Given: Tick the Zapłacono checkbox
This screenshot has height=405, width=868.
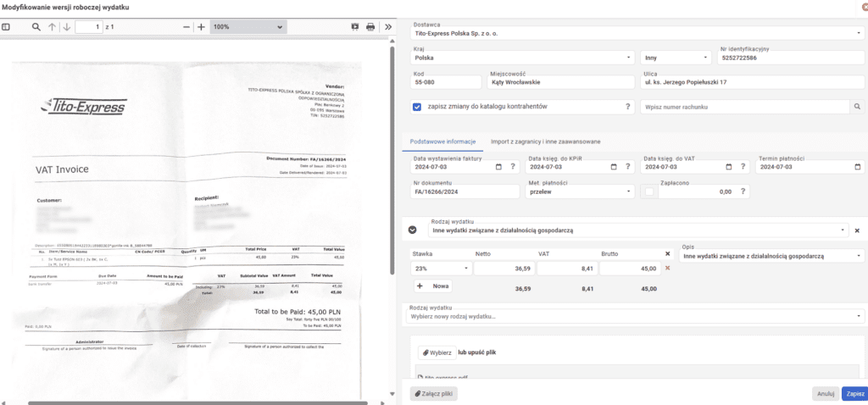Looking at the screenshot, I should [650, 192].
